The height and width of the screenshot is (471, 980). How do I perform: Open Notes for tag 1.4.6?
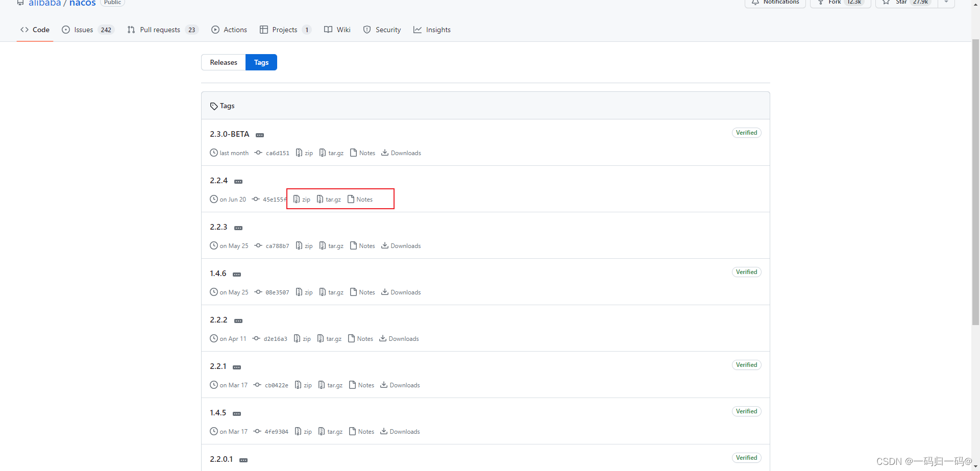[x=362, y=292]
